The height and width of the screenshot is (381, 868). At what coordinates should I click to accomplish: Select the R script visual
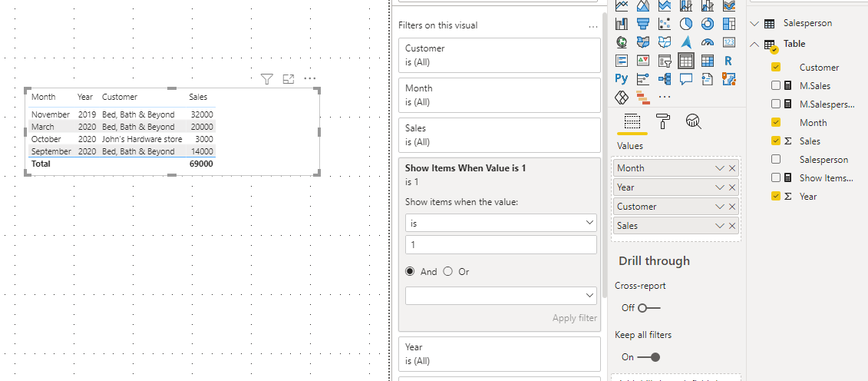(x=729, y=61)
